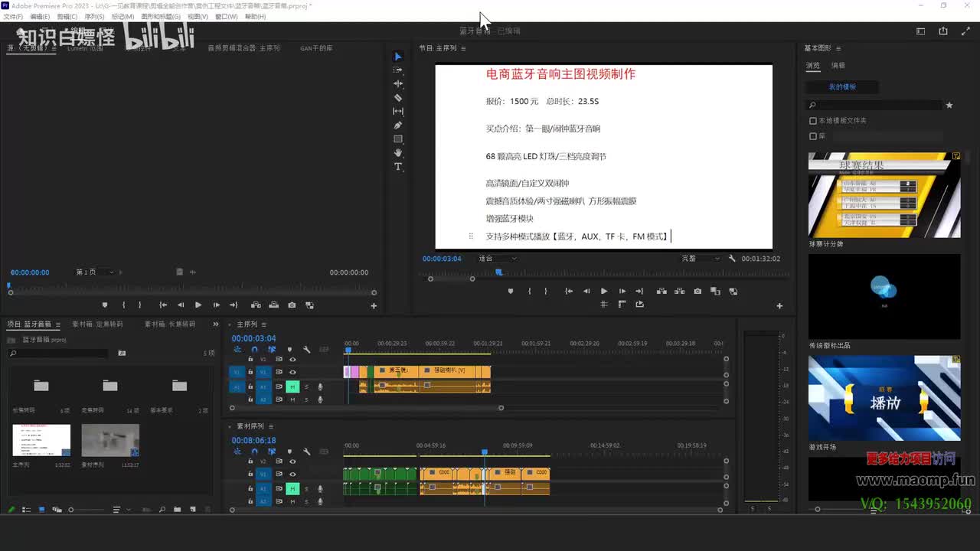The height and width of the screenshot is (551, 980).
Task: Open 序列(S) menu
Action: [94, 16]
